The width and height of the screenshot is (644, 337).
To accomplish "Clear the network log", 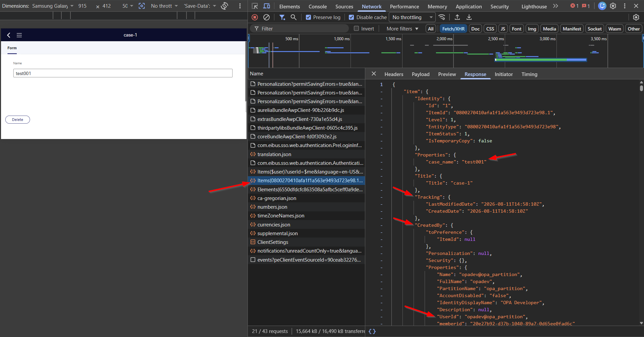I will pos(266,17).
